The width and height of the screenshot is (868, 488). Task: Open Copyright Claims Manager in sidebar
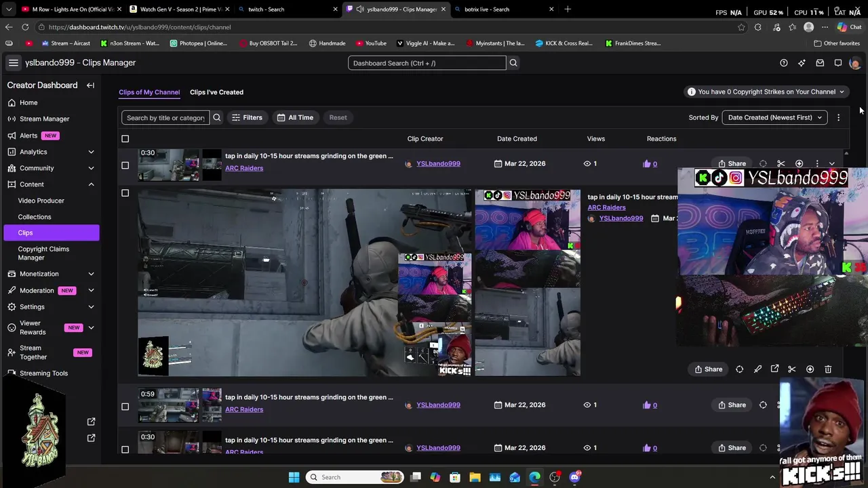coord(43,253)
